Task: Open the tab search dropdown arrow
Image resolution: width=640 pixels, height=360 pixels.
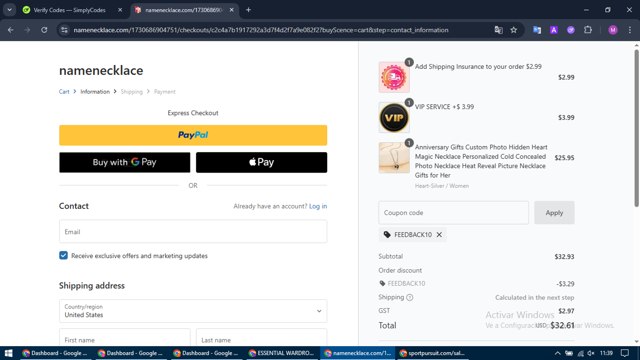Action: tap(9, 10)
